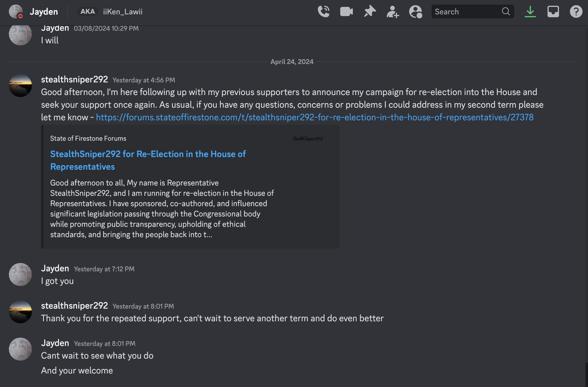The image size is (588, 387).
Task: Click stealthsniper292 sunset avatar at 8:01 PM
Action: 20,312
